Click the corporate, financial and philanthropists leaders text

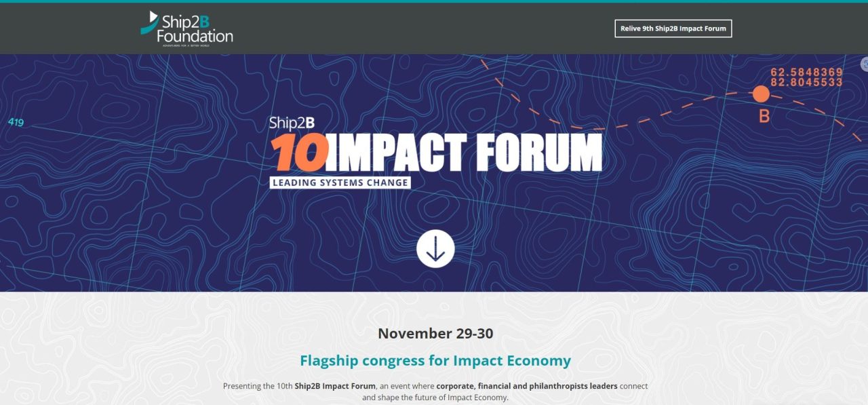[x=527, y=386]
